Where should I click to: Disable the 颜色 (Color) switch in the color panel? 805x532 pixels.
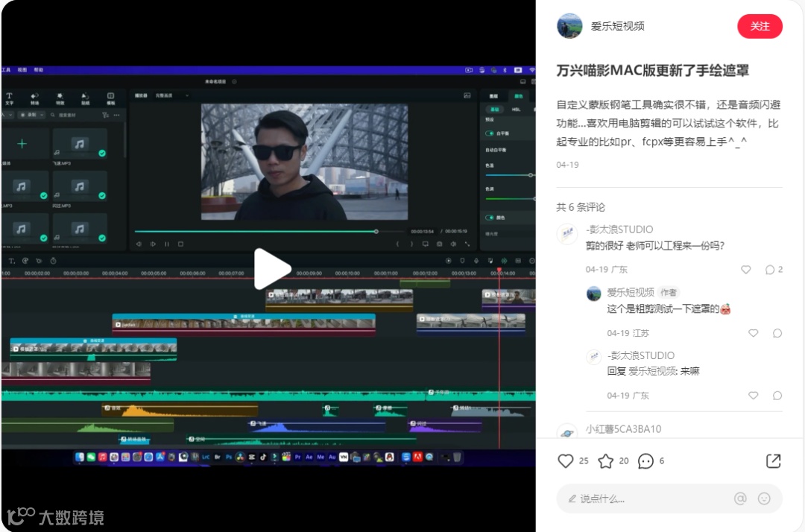(x=488, y=217)
